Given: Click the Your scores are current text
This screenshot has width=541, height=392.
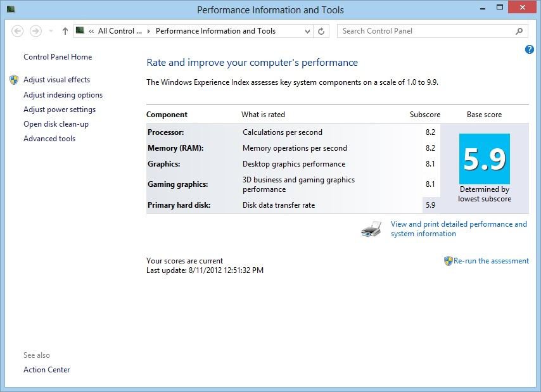Looking at the screenshot, I should pyautogui.click(x=184, y=261).
